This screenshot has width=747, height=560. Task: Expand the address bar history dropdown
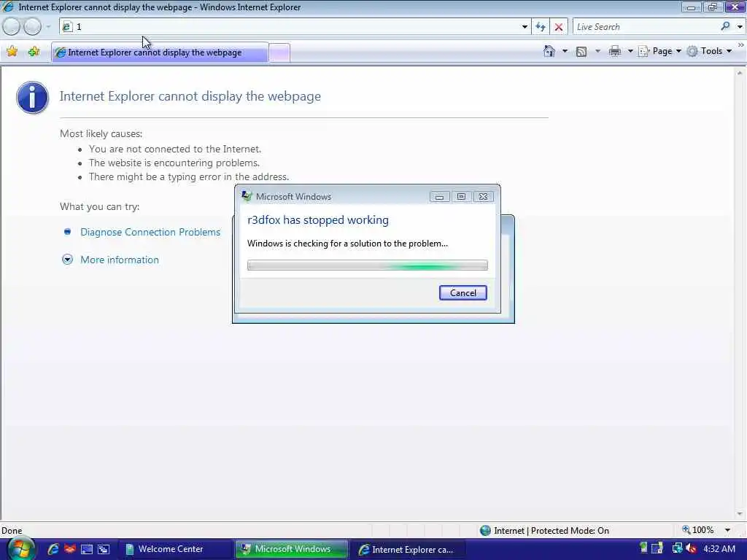pos(525,27)
